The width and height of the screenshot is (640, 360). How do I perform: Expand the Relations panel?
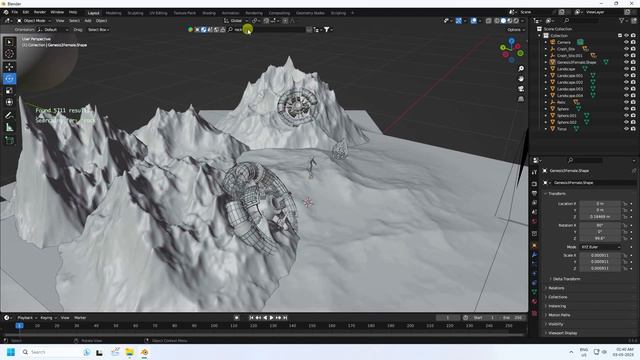[555, 288]
